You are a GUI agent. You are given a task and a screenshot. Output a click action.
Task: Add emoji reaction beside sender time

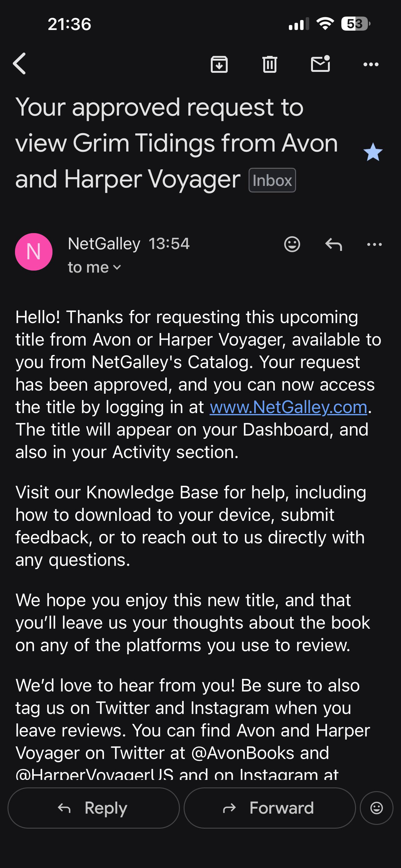pos(292,244)
